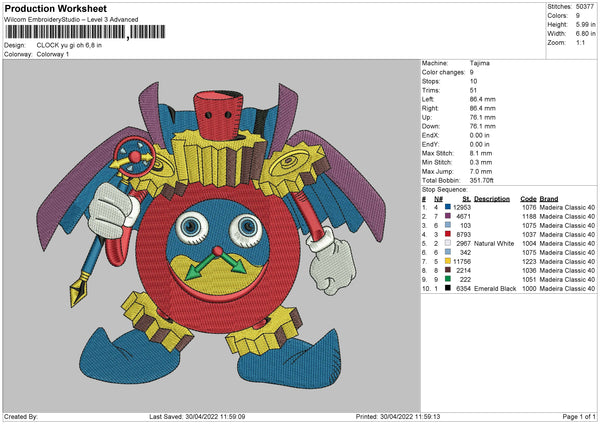Select the Emerald Black color swatch
Viewport: 600px width, 424px height.
point(447,288)
